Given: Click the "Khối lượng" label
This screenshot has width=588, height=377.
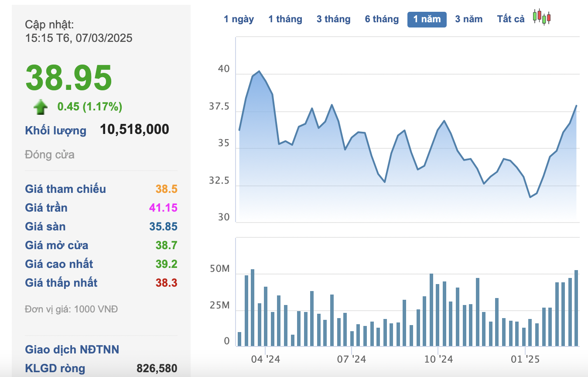Looking at the screenshot, I should pyautogui.click(x=56, y=130).
